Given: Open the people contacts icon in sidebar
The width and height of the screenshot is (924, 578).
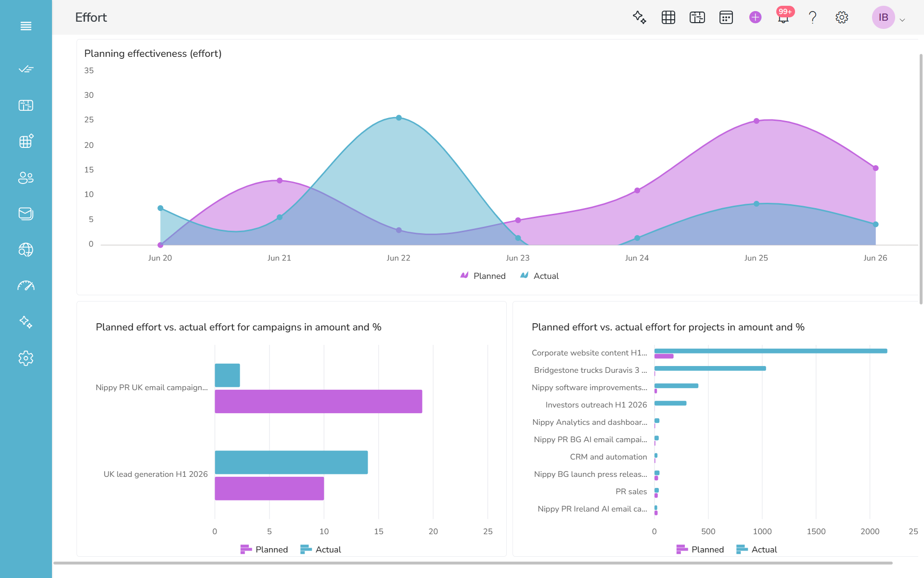Looking at the screenshot, I should 26,178.
